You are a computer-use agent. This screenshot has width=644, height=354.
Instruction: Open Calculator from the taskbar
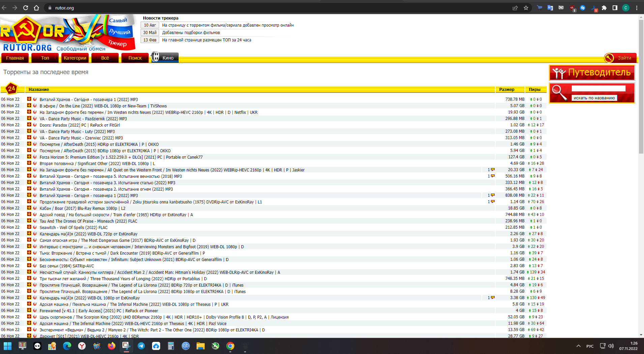tap(171, 346)
